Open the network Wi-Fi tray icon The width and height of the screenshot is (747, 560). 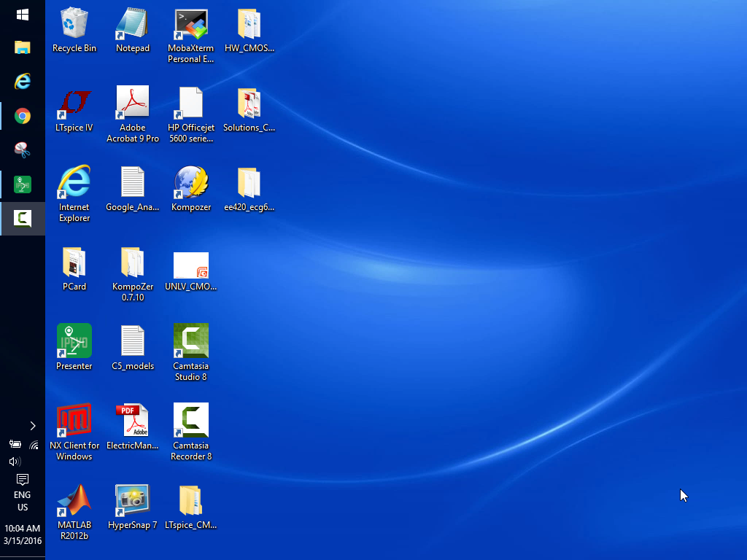34,444
